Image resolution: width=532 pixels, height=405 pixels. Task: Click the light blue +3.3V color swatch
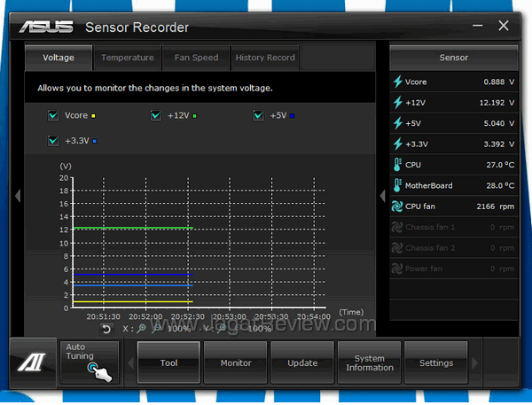[x=95, y=141]
